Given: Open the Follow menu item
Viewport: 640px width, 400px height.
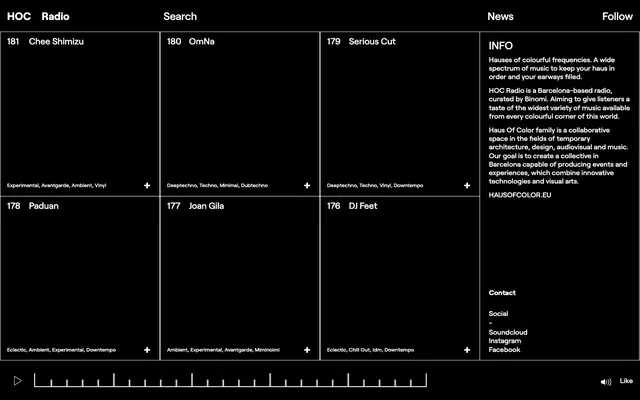Looking at the screenshot, I should [617, 16].
